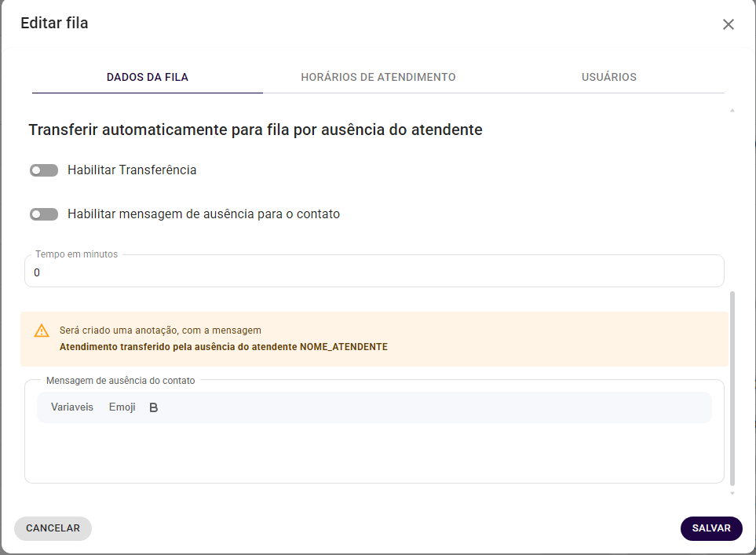Image resolution: width=756 pixels, height=555 pixels.
Task: Enable the Habilitar Transferência switch
Action: point(44,170)
